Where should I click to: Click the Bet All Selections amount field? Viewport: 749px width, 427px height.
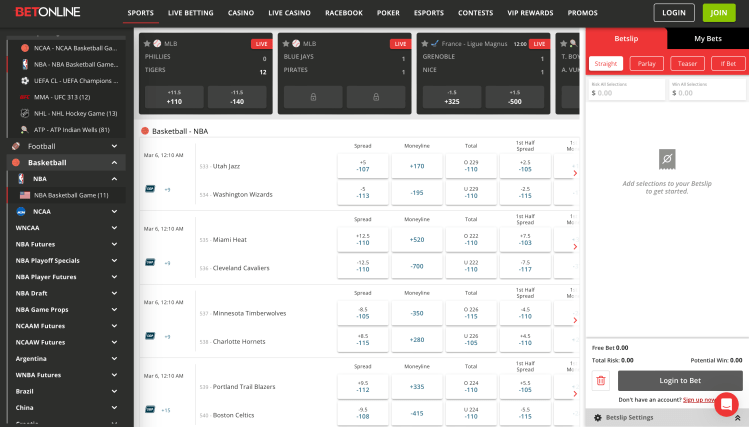click(626, 92)
